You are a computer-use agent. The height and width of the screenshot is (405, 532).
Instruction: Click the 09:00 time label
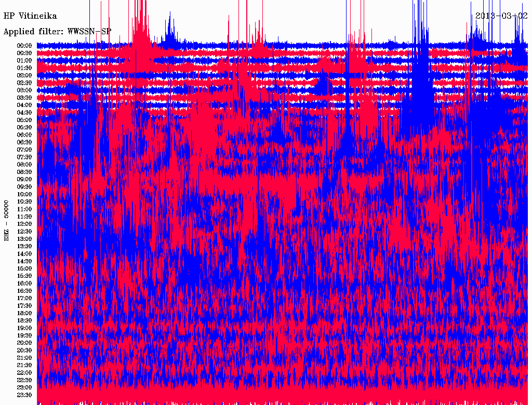pyautogui.click(x=24, y=180)
